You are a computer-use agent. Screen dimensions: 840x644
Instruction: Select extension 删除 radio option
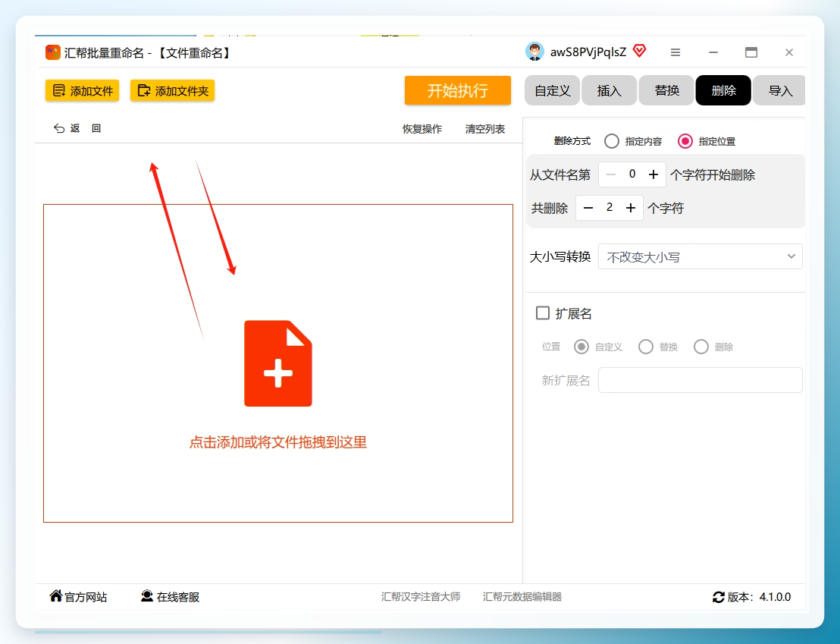point(701,347)
